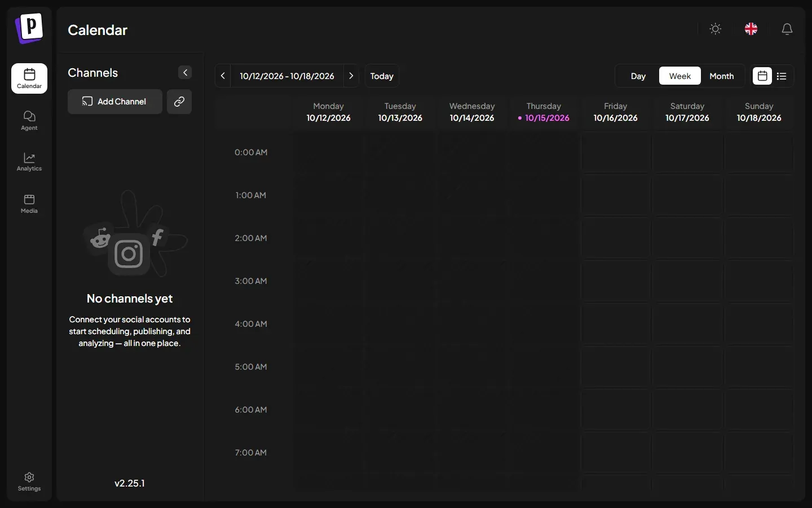Toggle light mode with the sun icon
The image size is (812, 508).
click(716, 29)
